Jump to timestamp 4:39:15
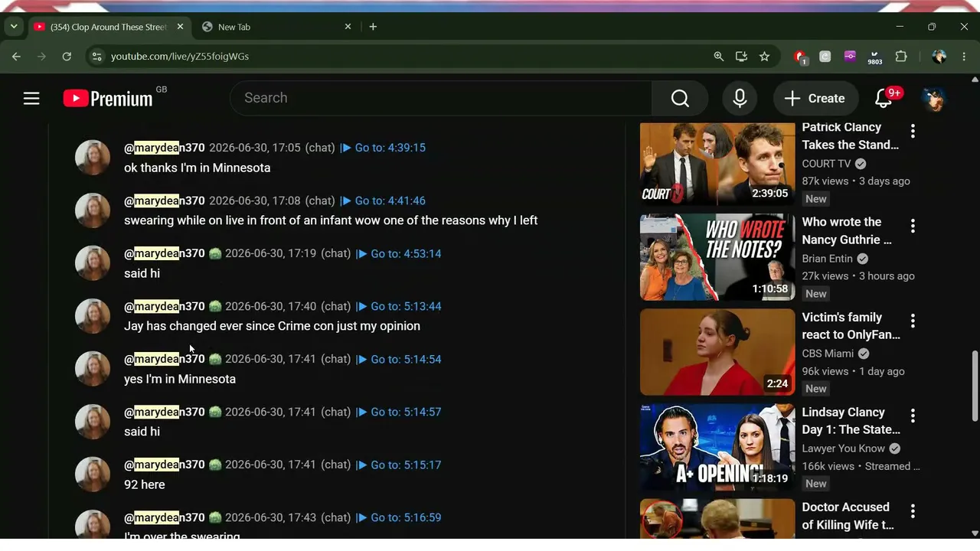This screenshot has height=551, width=980. (383, 148)
